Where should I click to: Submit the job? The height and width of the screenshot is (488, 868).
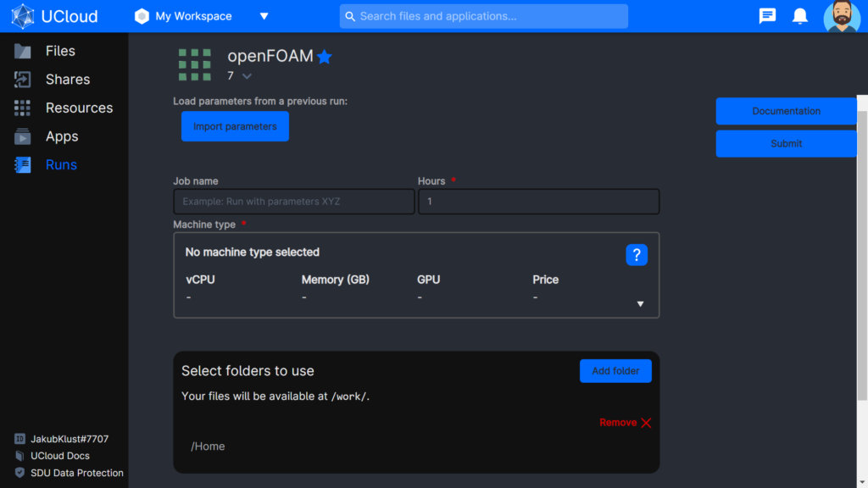pyautogui.click(x=786, y=144)
